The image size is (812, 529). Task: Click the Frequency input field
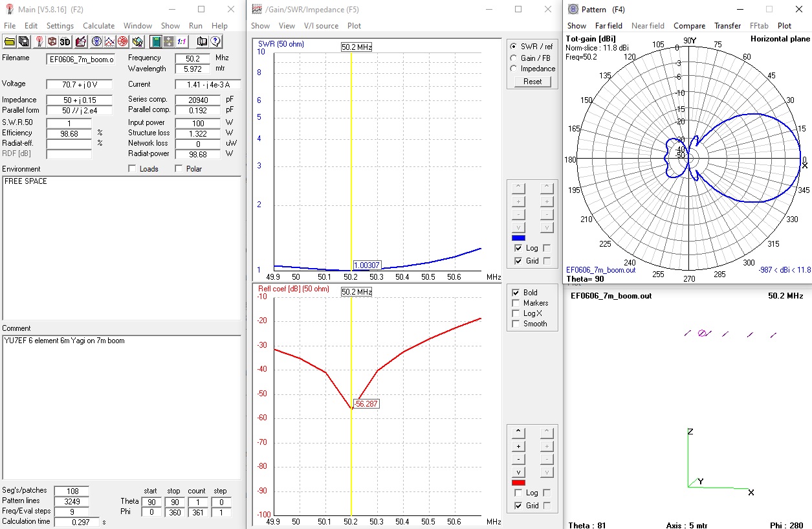(x=192, y=58)
